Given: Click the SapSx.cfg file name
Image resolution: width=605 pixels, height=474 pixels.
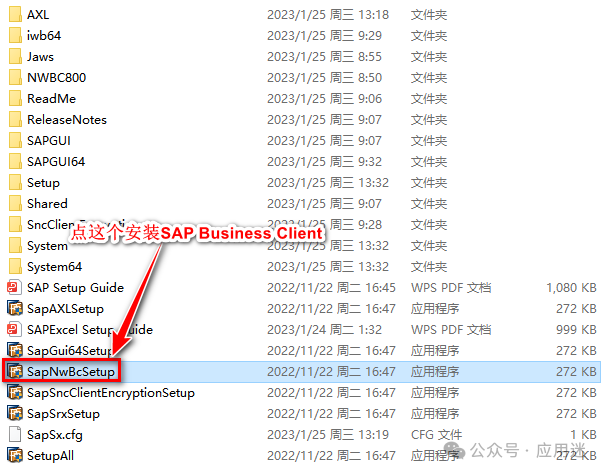Looking at the screenshot, I should tap(55, 434).
